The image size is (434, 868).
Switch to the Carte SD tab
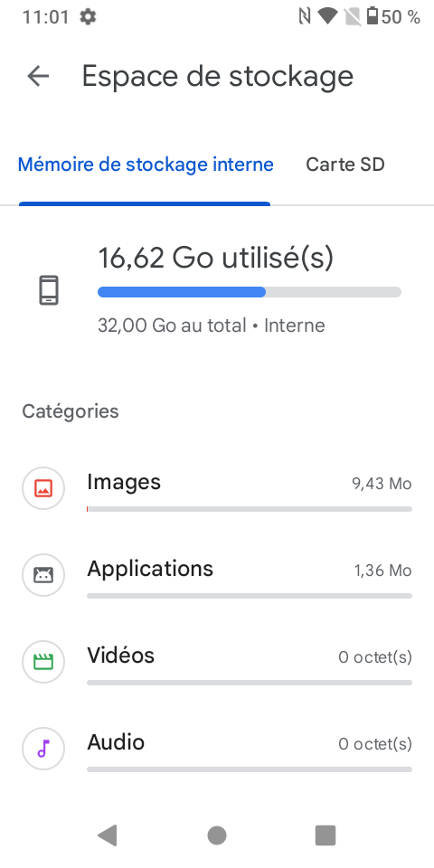pyautogui.click(x=345, y=165)
